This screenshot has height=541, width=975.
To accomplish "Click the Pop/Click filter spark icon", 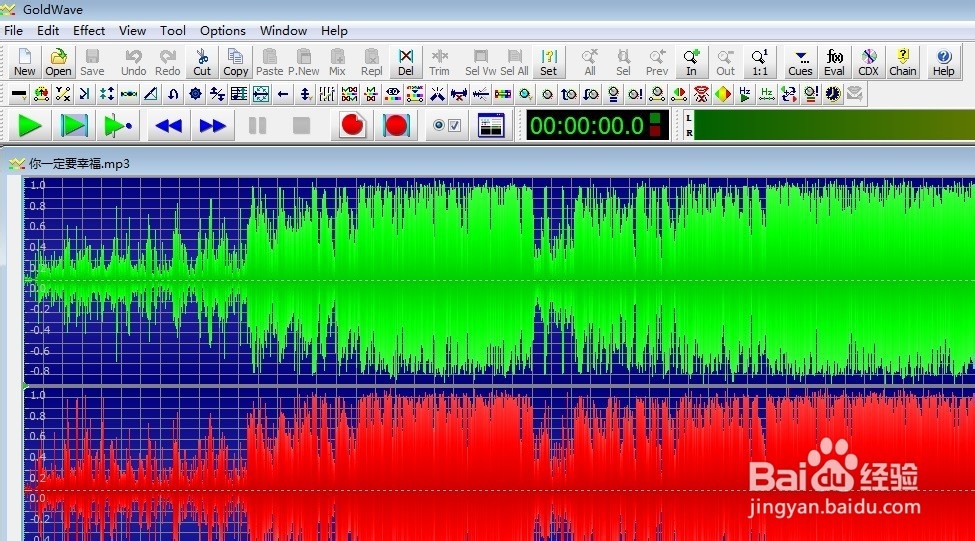I will click(437, 94).
